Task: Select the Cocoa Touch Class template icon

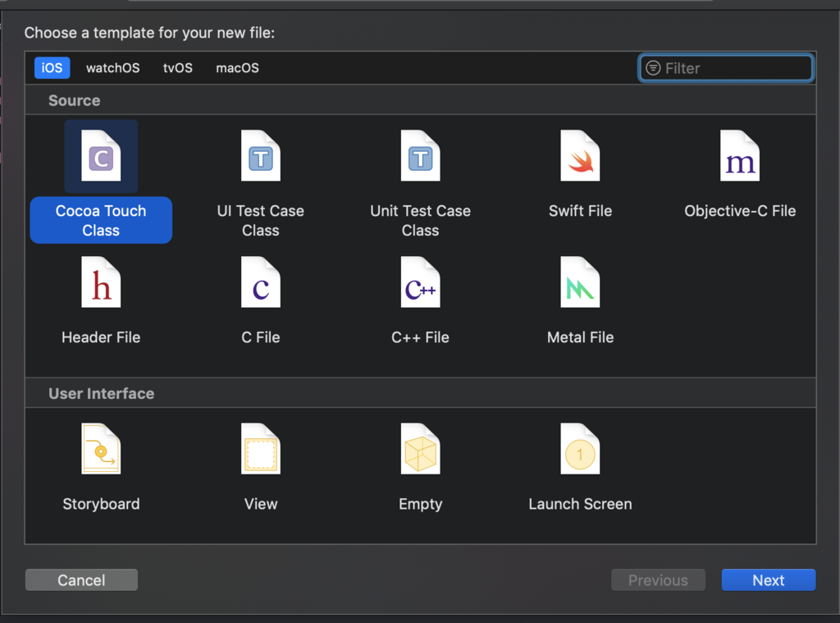Action: [101, 156]
